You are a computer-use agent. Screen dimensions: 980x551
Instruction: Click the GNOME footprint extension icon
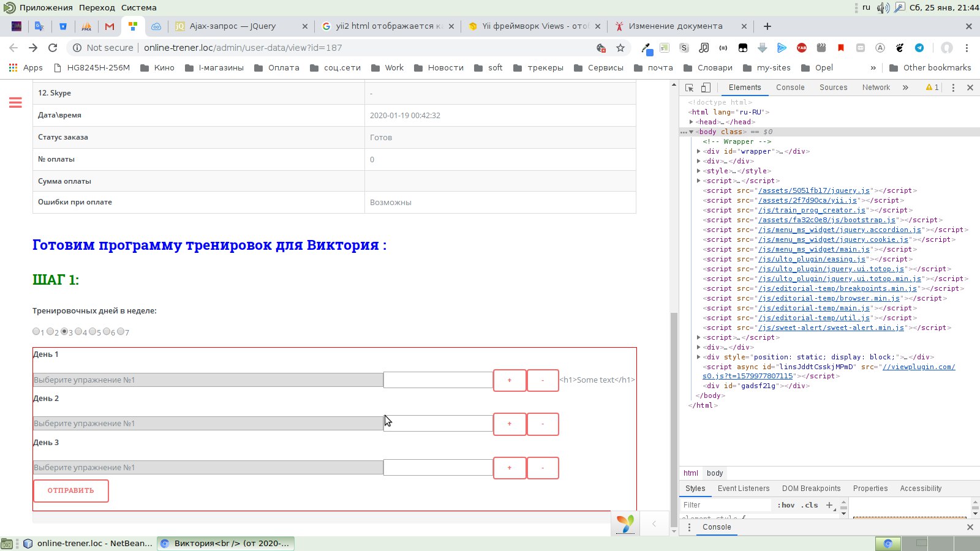click(900, 48)
